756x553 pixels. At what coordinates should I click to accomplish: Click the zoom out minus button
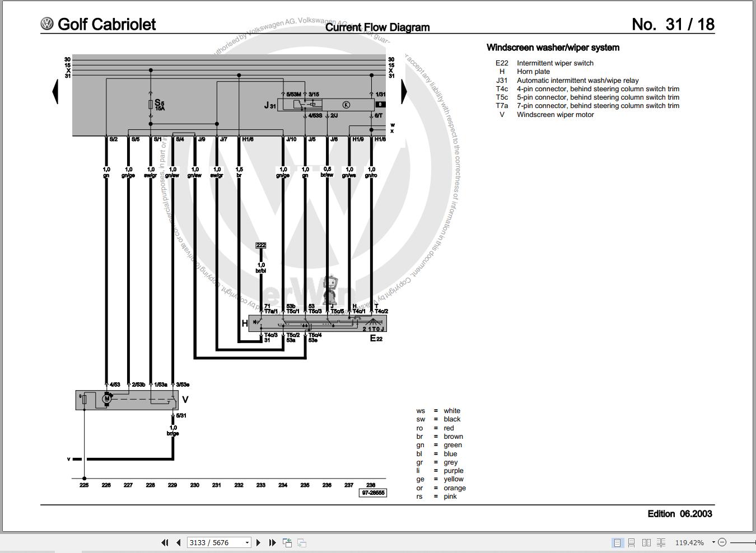tap(722, 542)
